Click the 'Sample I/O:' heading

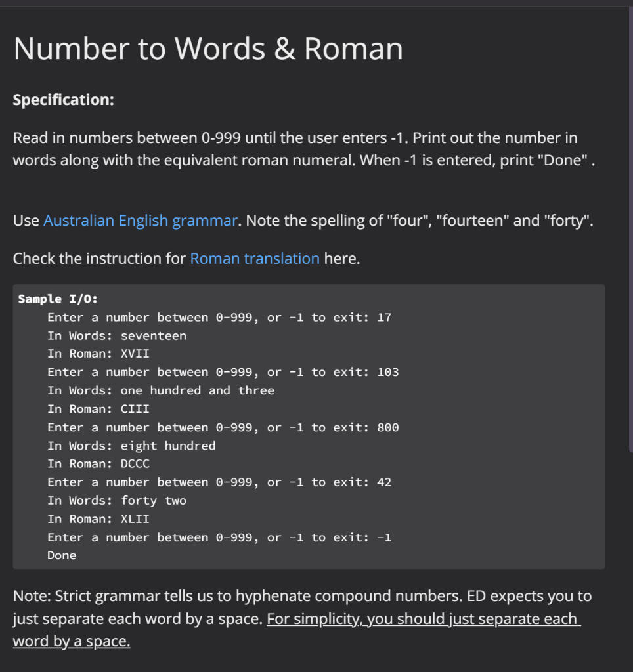click(x=58, y=299)
